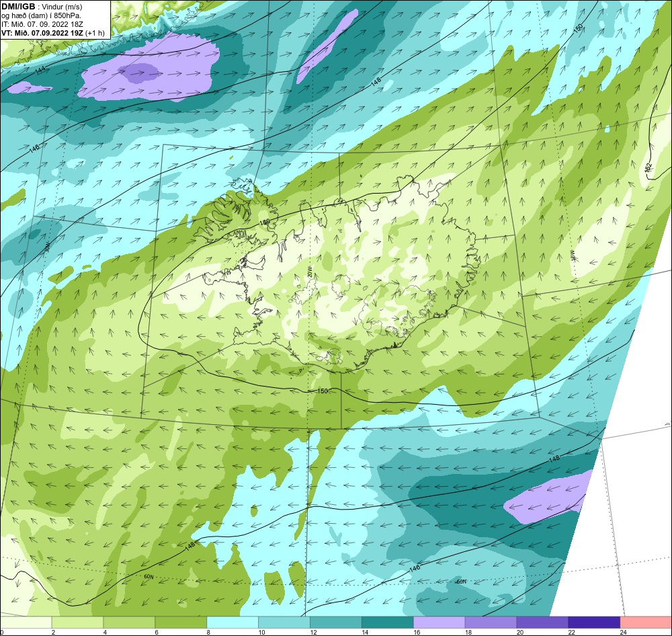672x636 pixels.
Task: Click the "Vindur (m/s)" header label
Action: click(62, 7)
